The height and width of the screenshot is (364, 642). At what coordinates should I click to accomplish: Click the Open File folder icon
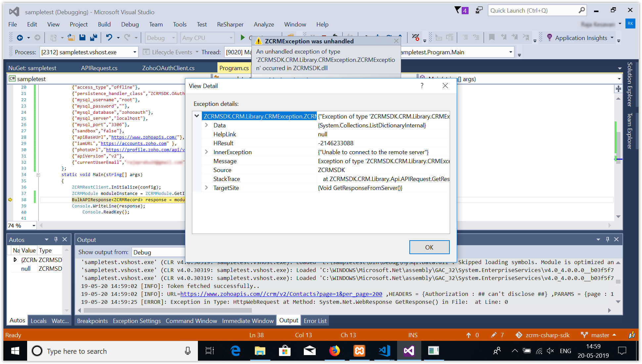[71, 37]
